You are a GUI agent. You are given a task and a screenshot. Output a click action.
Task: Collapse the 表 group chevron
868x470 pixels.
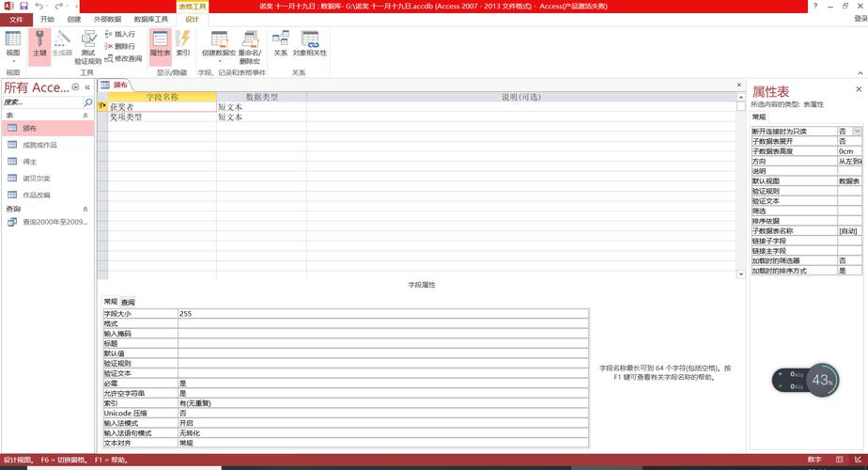[x=85, y=116]
